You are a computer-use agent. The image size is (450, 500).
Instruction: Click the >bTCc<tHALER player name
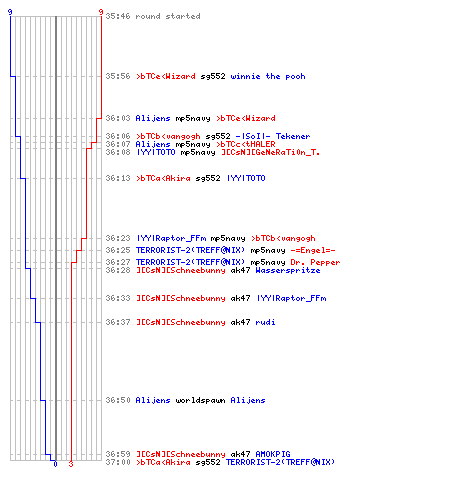pyautogui.click(x=245, y=144)
